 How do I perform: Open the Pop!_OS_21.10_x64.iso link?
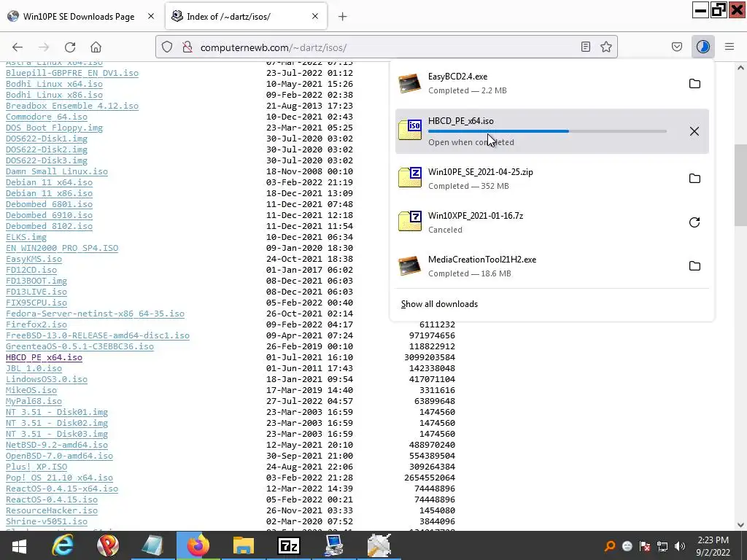tap(59, 478)
